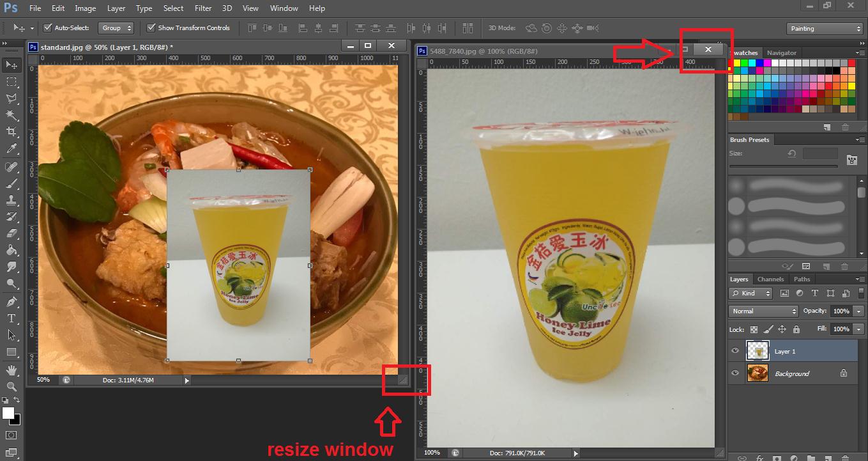
Task: Select the Pen tool
Action: click(x=11, y=302)
